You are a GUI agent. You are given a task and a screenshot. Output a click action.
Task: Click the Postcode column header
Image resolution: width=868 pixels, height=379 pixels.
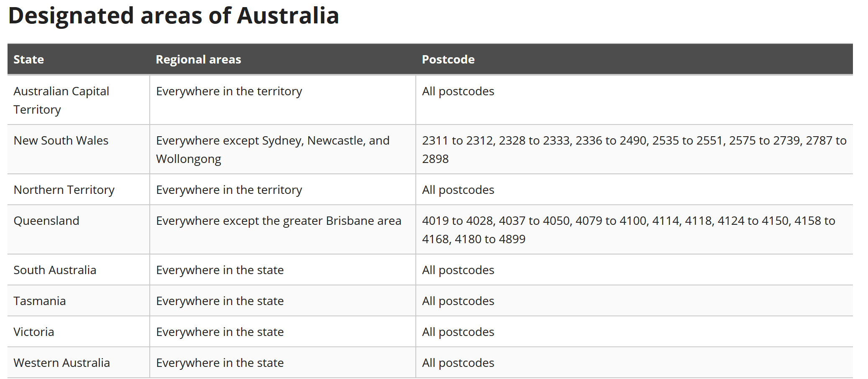(448, 59)
